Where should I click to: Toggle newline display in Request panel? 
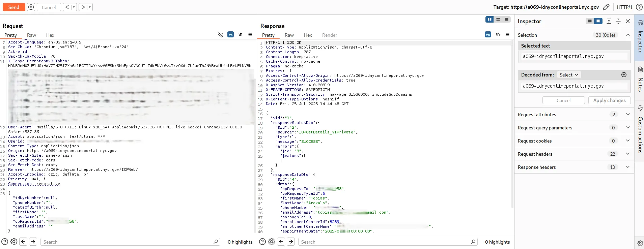pos(240,34)
